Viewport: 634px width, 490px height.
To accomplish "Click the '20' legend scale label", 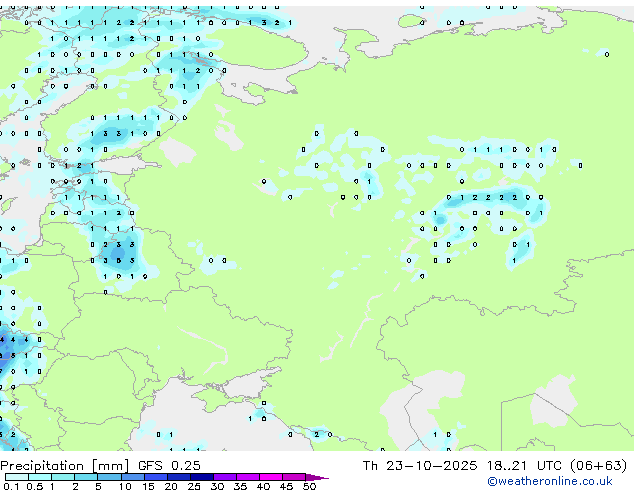I will (x=171, y=486).
